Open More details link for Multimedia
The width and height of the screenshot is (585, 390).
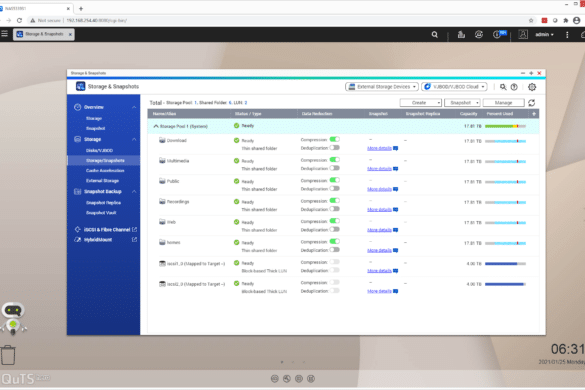379,169
